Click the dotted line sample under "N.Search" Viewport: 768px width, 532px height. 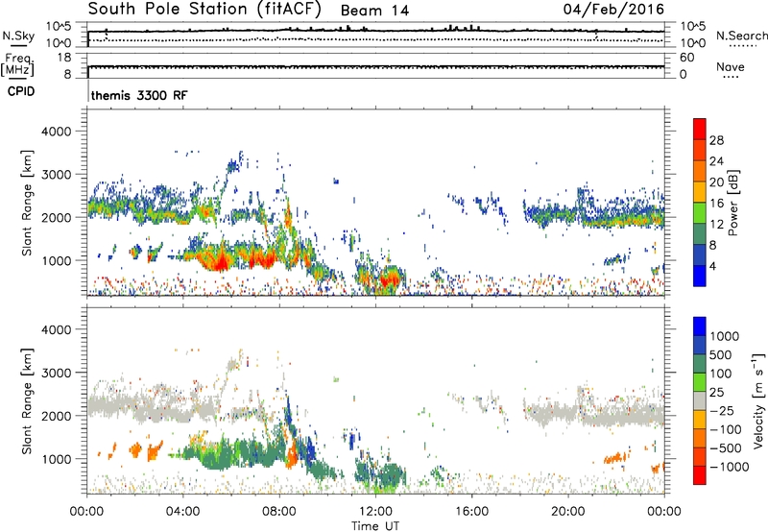pyautogui.click(x=741, y=45)
